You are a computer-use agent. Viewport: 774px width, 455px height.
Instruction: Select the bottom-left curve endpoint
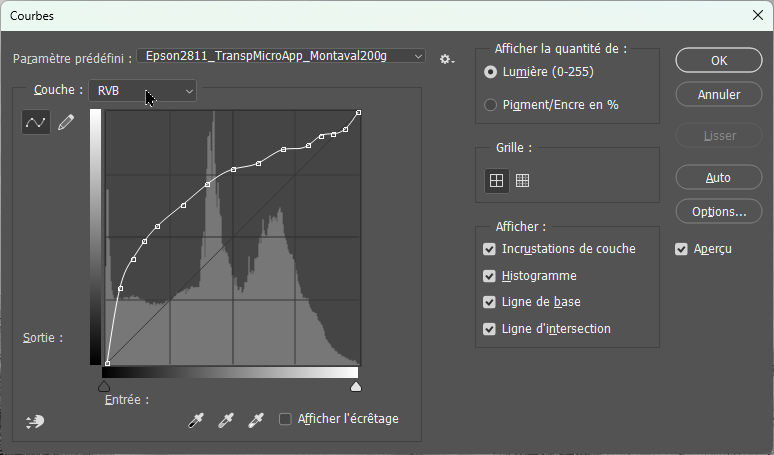click(108, 364)
